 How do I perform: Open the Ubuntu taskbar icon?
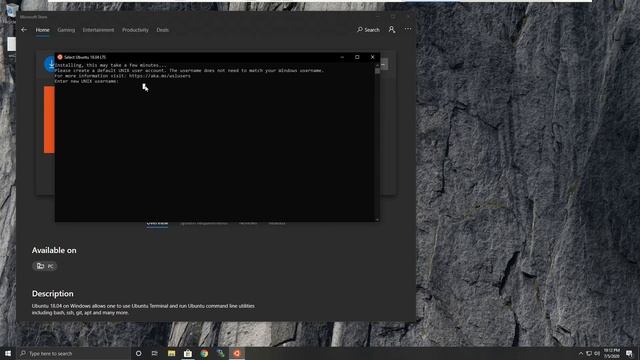[x=237, y=353]
